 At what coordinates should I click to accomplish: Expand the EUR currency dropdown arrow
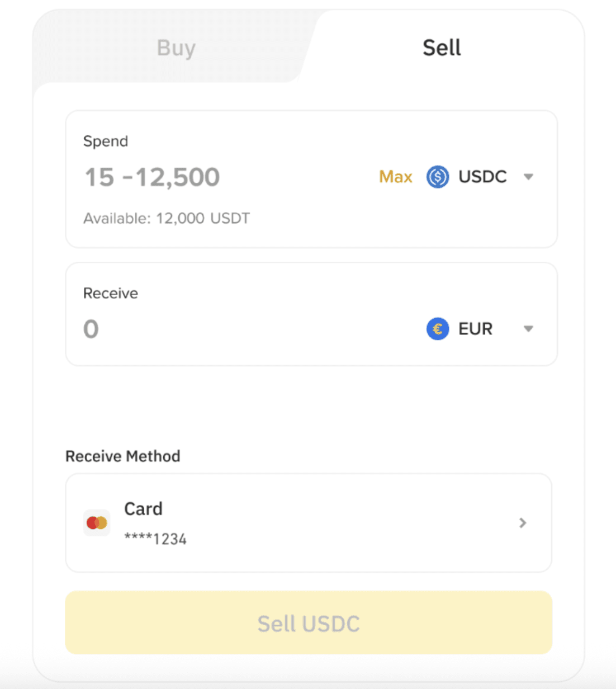tap(528, 329)
